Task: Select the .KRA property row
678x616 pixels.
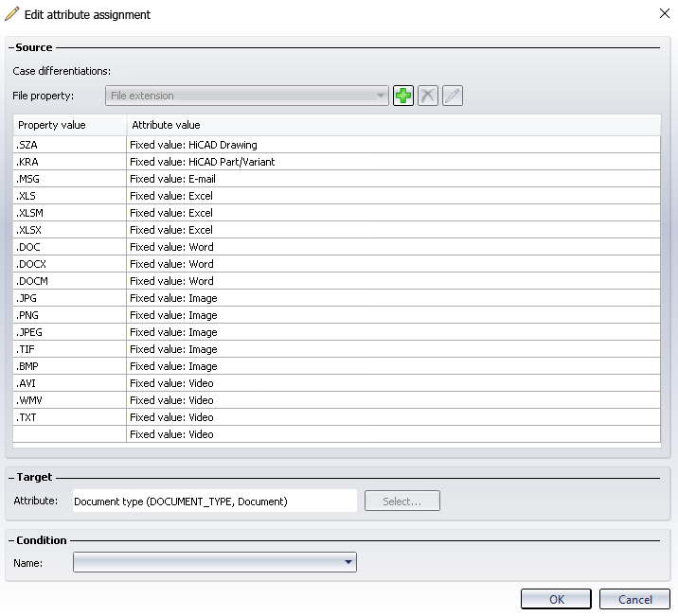Action: click(x=337, y=162)
